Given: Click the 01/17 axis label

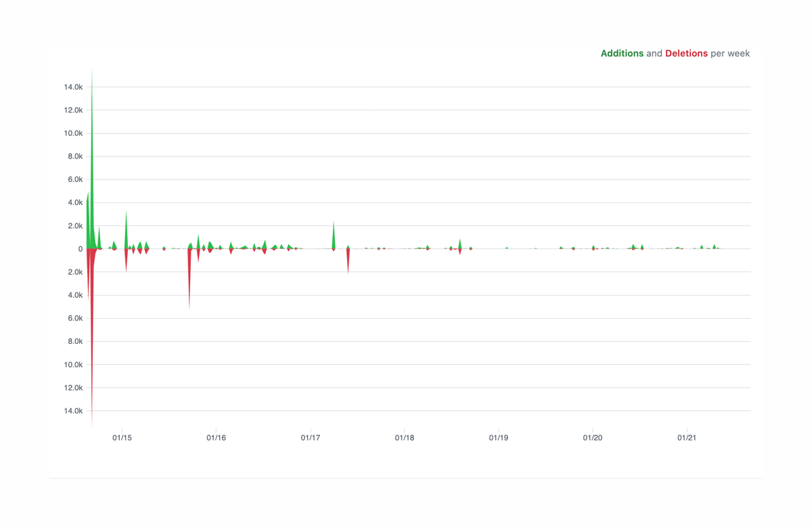Looking at the screenshot, I should (311, 437).
